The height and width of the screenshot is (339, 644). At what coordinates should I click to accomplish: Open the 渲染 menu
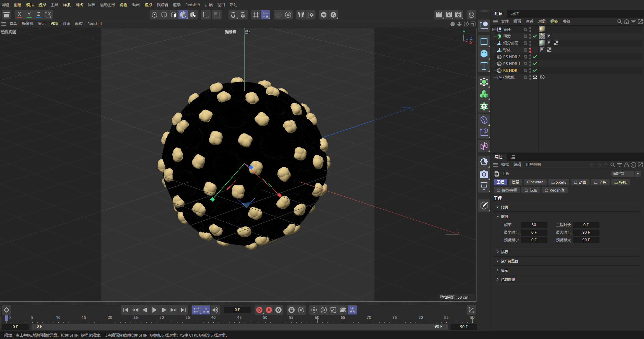click(x=177, y=5)
